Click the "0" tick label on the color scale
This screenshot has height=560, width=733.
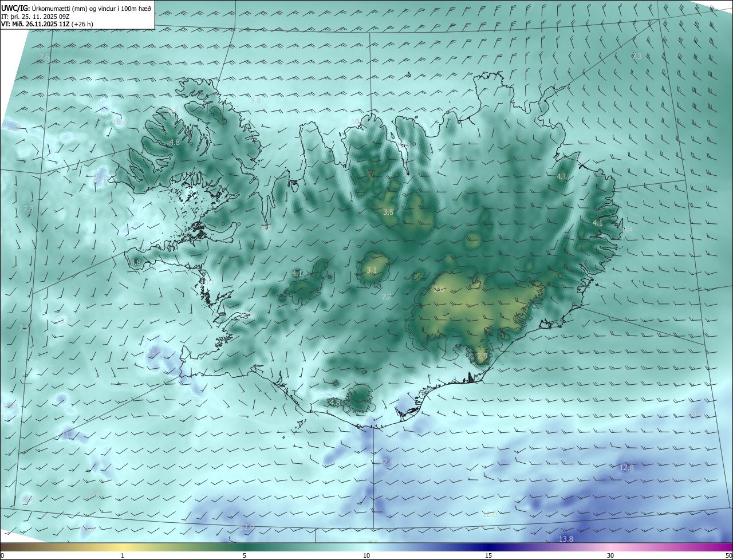tap(2, 555)
